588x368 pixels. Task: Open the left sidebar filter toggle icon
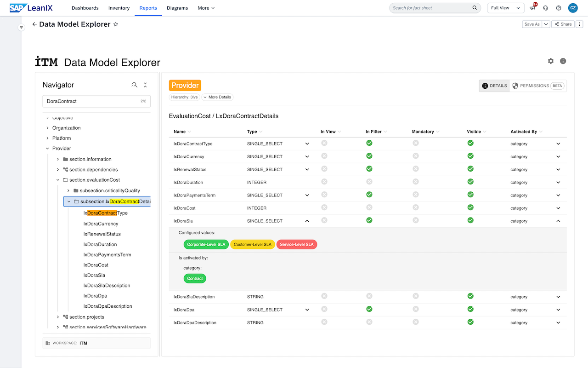[21, 28]
